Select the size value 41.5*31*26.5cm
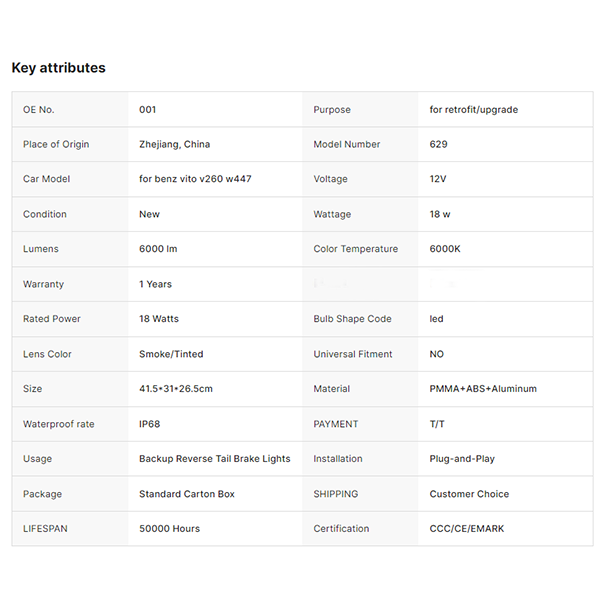600x600 pixels. (x=176, y=389)
